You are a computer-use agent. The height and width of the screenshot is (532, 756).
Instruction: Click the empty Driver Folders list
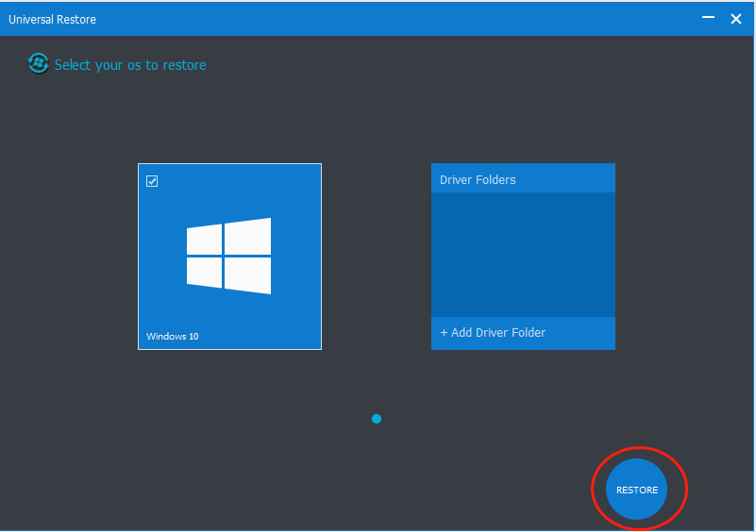[523, 255]
